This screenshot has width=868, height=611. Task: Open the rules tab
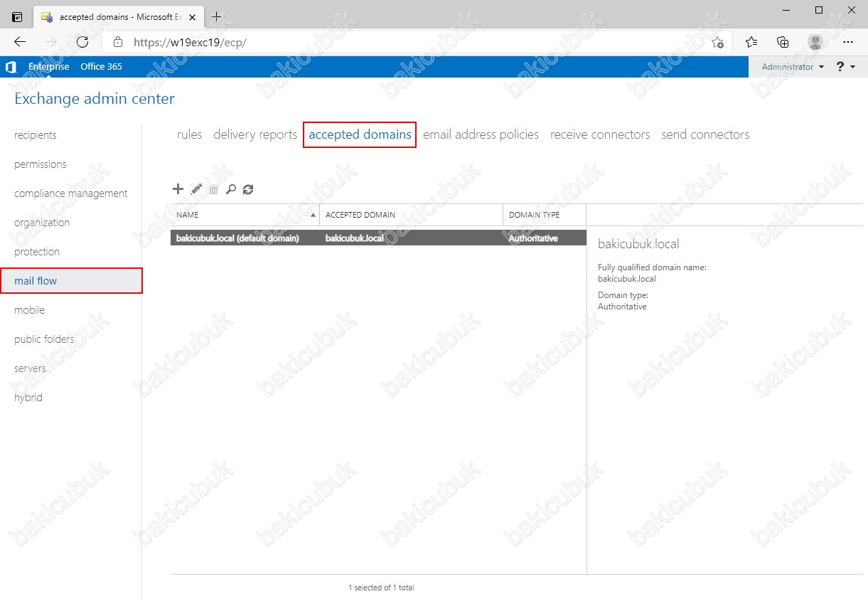point(189,134)
